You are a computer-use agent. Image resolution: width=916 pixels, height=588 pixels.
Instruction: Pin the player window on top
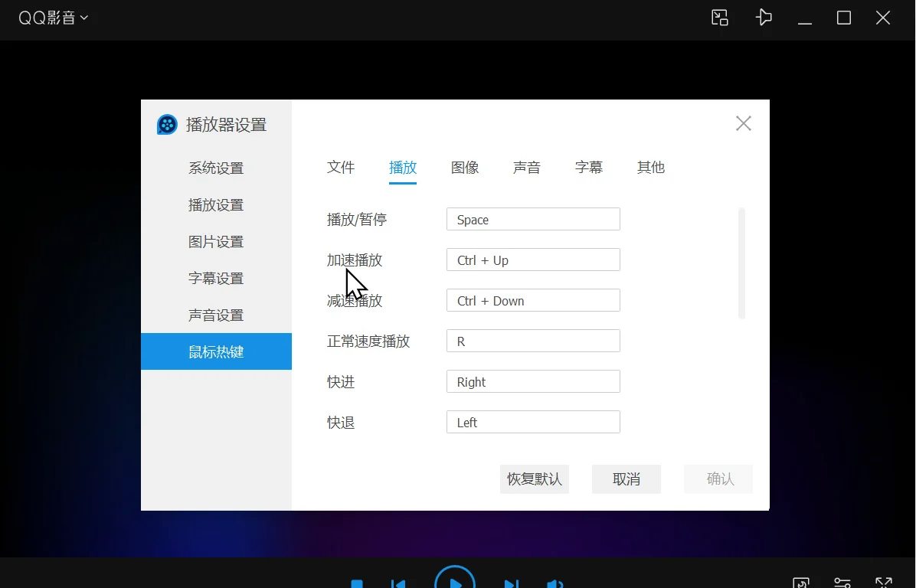764,18
